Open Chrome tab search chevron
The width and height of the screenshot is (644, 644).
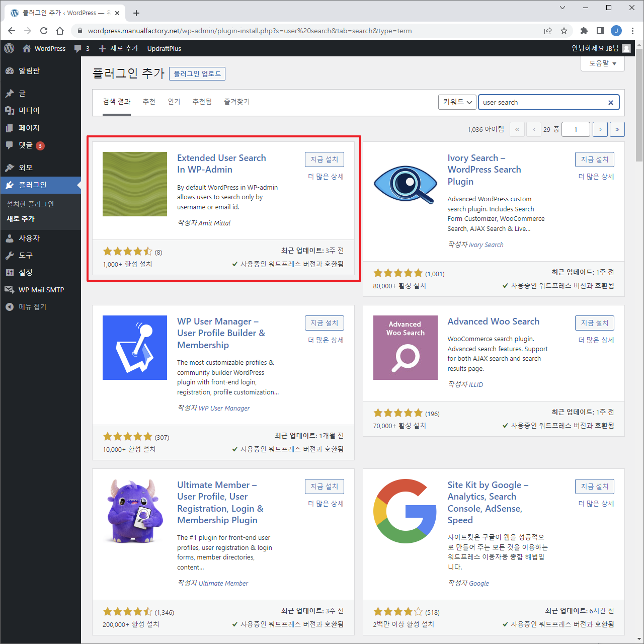(x=562, y=8)
